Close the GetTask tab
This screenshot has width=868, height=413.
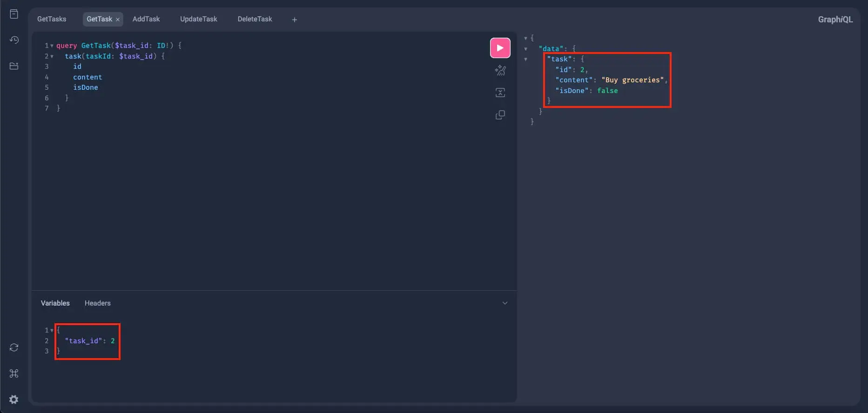pyautogui.click(x=118, y=20)
